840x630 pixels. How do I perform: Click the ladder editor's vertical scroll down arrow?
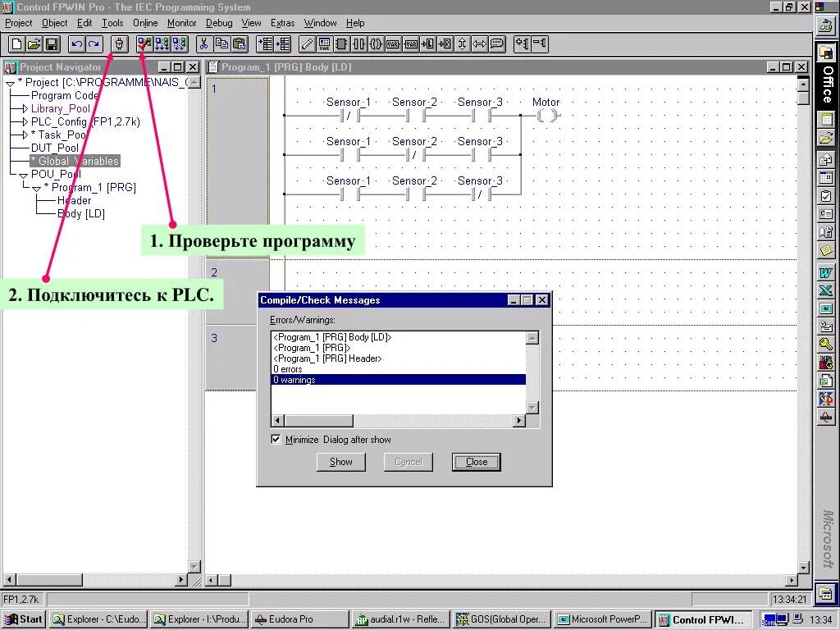(x=804, y=567)
